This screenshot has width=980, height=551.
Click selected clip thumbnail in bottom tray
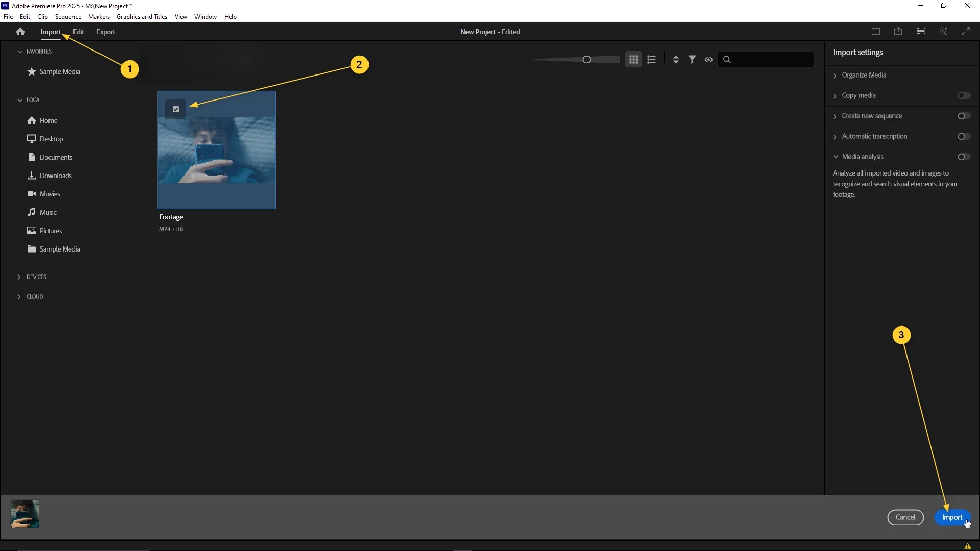[x=24, y=514]
